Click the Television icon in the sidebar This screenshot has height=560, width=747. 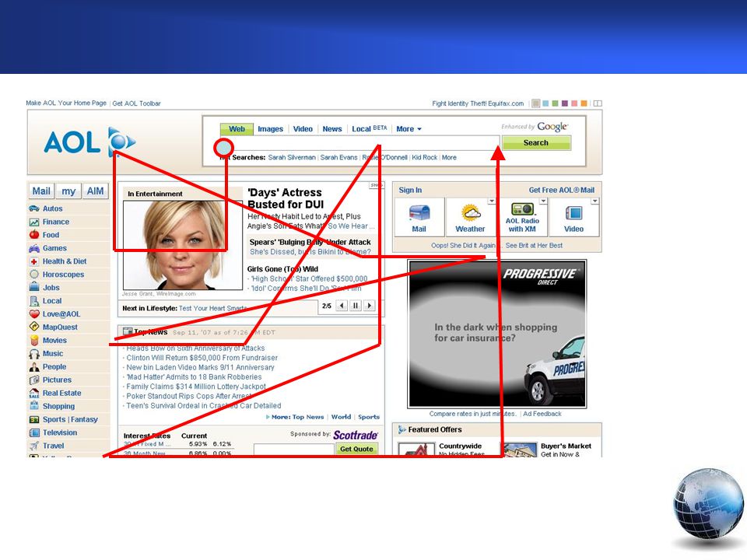[34, 433]
